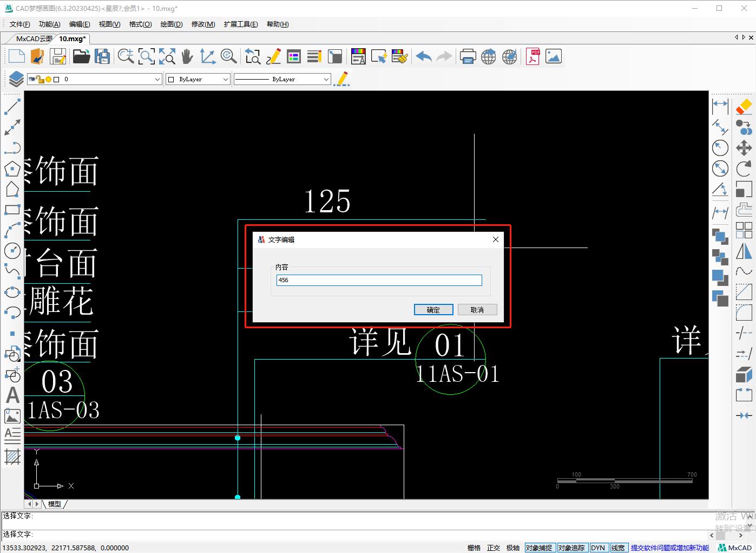Select the eraser tool in right toolbar
Screen dimensions: 756x553
[744, 106]
